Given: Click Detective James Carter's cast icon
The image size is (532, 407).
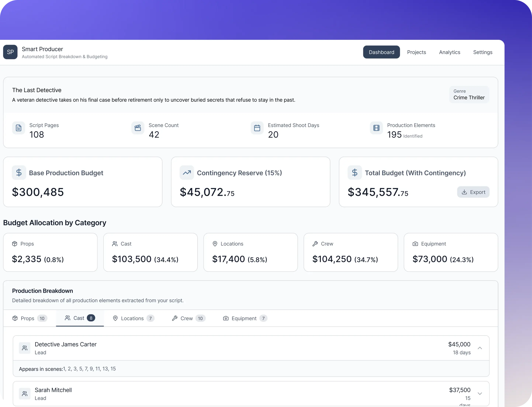Looking at the screenshot, I should (x=25, y=348).
